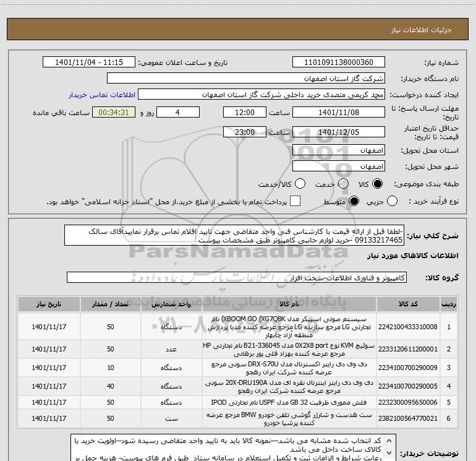Select product code 2234100700290005
This screenshot has width=476, height=461.
click(x=408, y=386)
